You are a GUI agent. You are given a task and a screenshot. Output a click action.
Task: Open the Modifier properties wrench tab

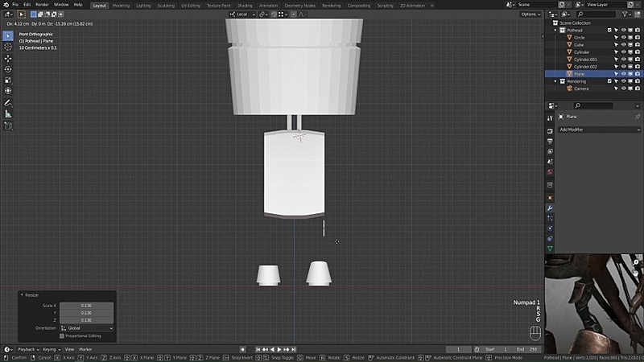(x=550, y=208)
